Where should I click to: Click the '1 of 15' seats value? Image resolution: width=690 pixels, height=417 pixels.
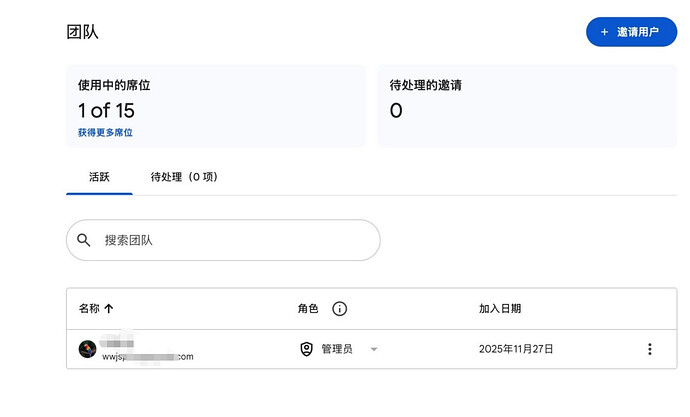click(x=106, y=110)
